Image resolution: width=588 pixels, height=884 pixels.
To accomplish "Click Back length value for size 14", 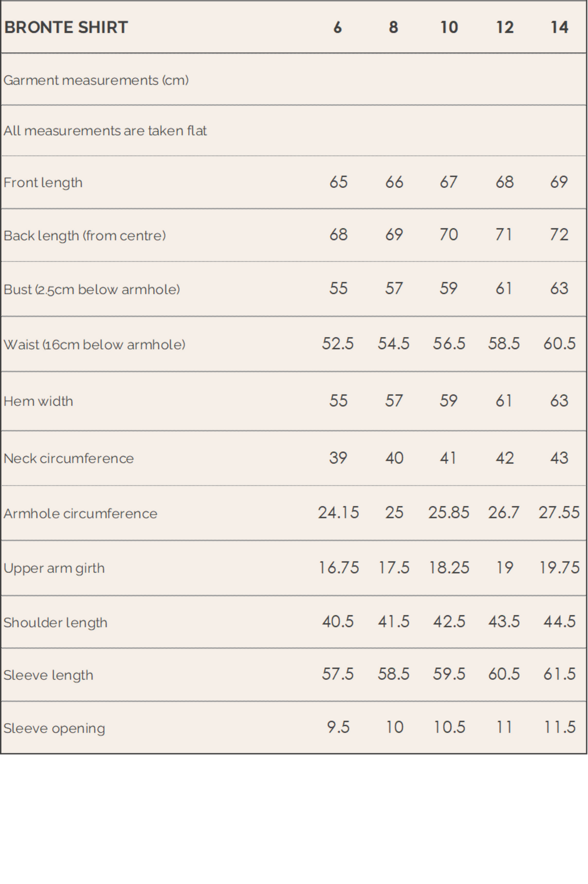I will (559, 235).
